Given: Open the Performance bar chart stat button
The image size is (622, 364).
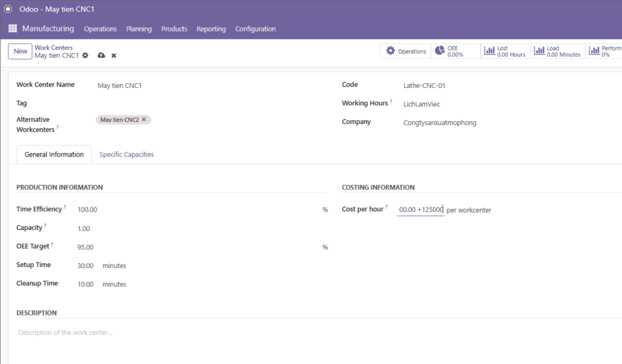Looking at the screenshot, I should tap(604, 52).
